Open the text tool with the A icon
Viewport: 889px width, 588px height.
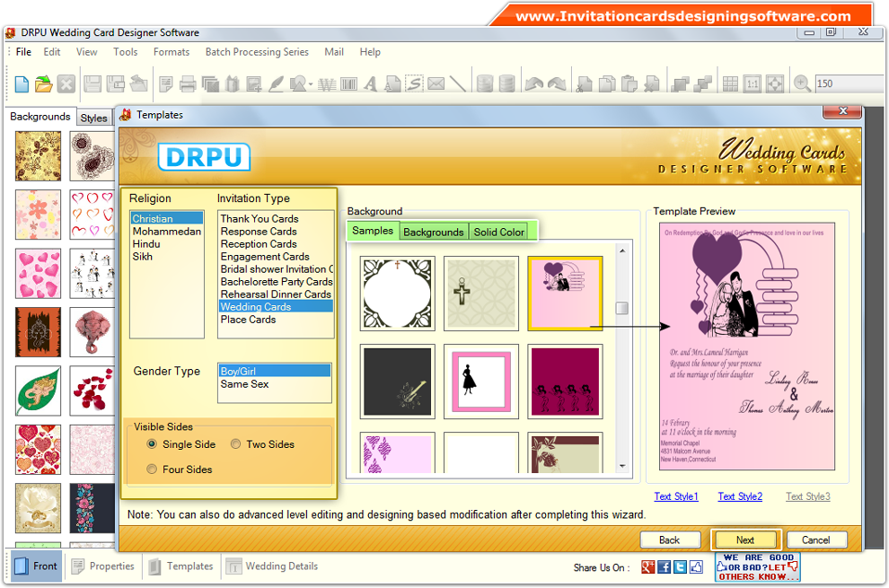(x=371, y=83)
